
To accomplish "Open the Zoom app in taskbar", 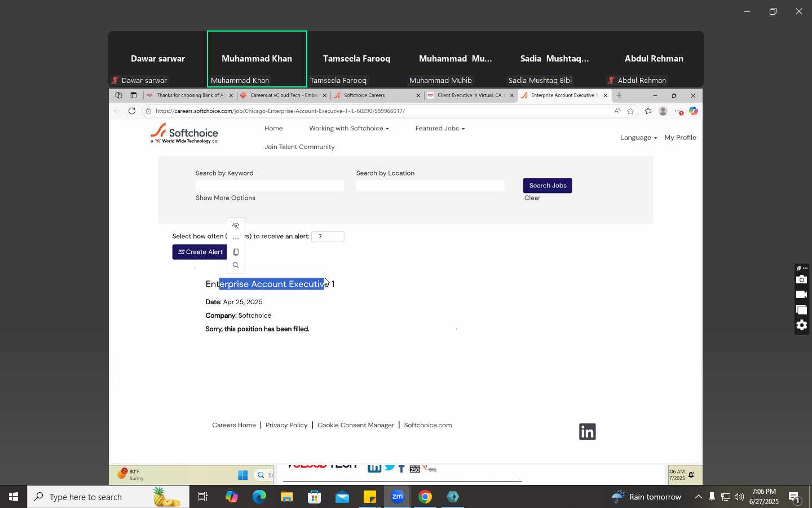I will coord(398,497).
